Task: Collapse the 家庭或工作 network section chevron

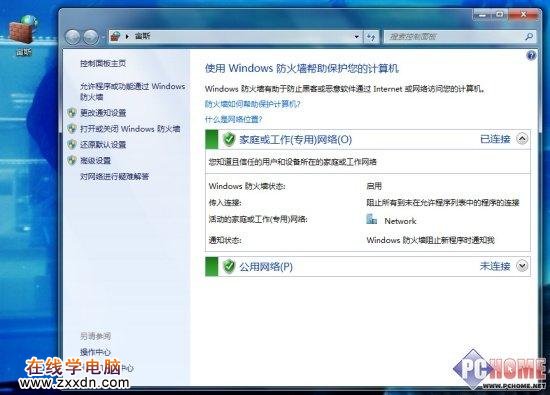Action: (522, 139)
